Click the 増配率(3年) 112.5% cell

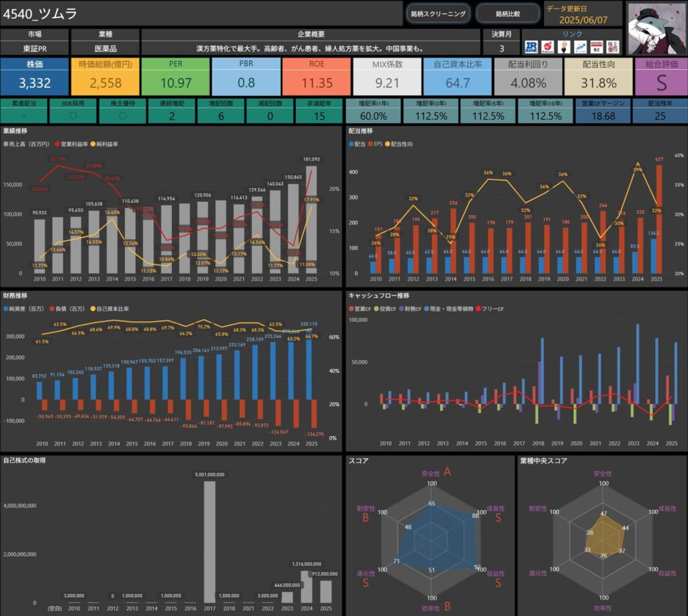[431, 112]
